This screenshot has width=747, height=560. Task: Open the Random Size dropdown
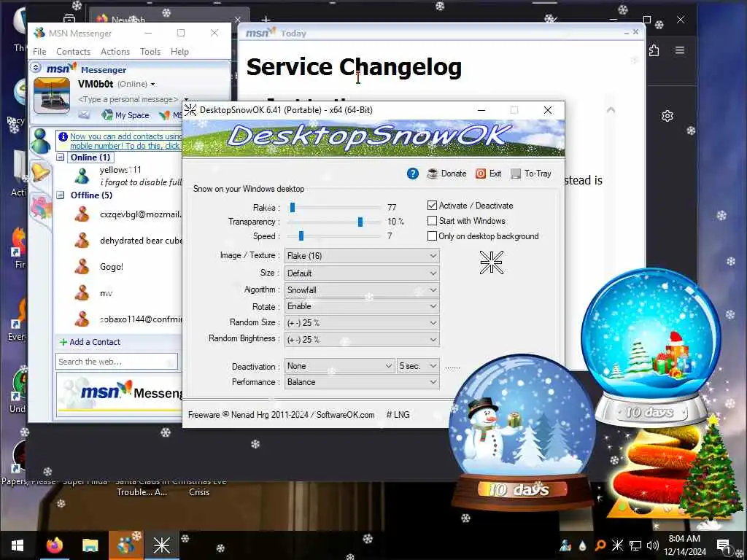[362, 322]
